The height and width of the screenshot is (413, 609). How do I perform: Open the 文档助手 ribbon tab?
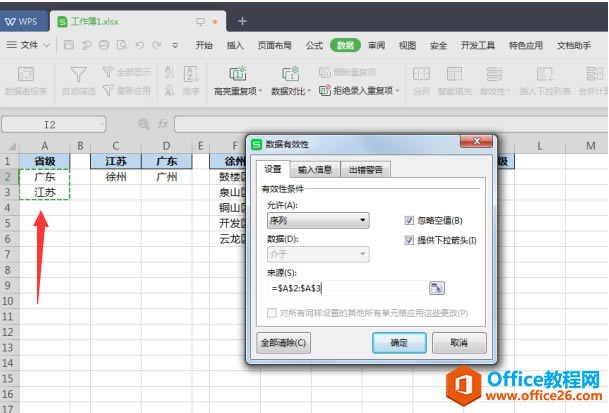(x=574, y=45)
